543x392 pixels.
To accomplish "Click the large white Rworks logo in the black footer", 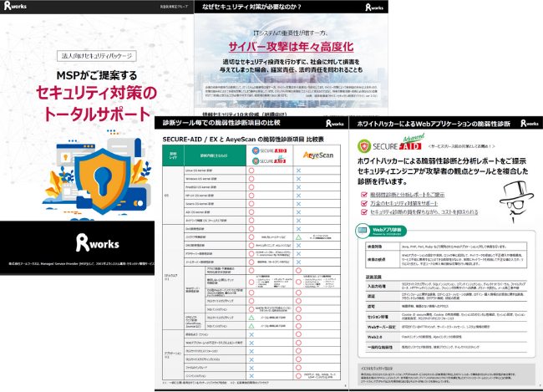I will pyautogui.click(x=98, y=242).
